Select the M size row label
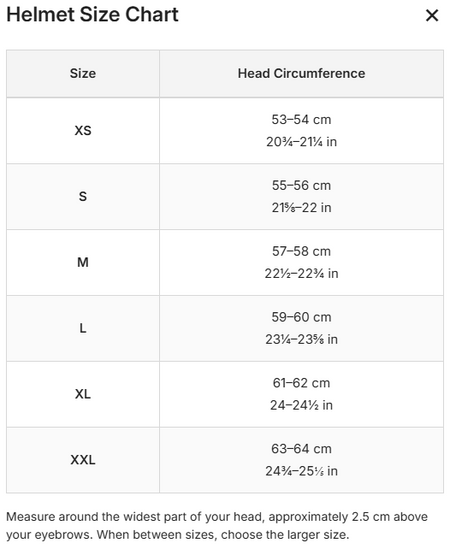 (x=83, y=262)
